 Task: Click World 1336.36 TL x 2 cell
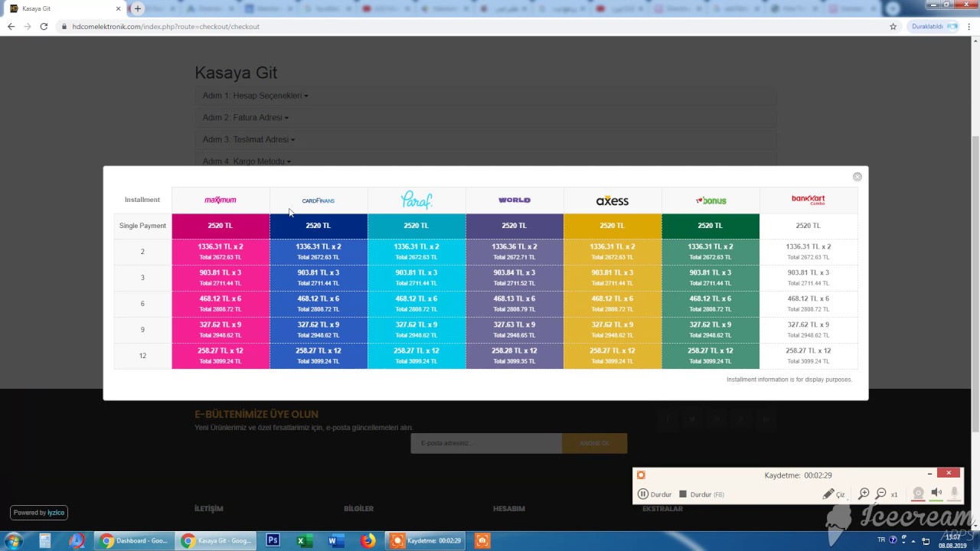coord(514,252)
